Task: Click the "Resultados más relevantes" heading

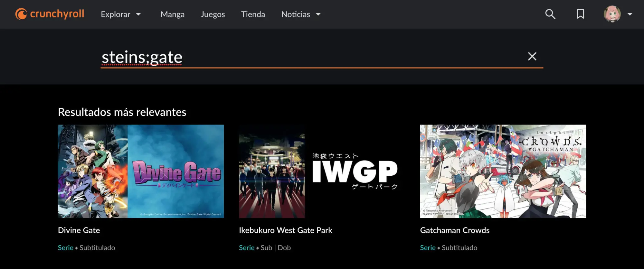Action: coord(122,112)
